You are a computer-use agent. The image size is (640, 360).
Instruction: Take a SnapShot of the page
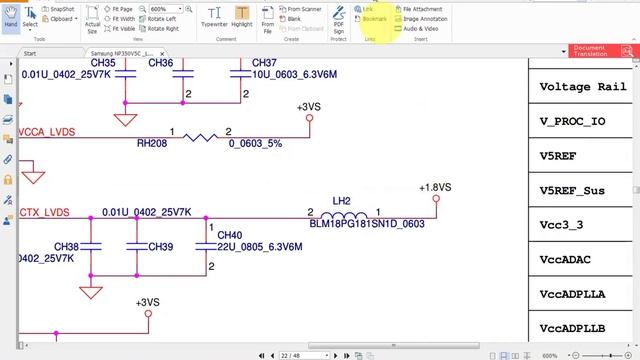[58, 9]
